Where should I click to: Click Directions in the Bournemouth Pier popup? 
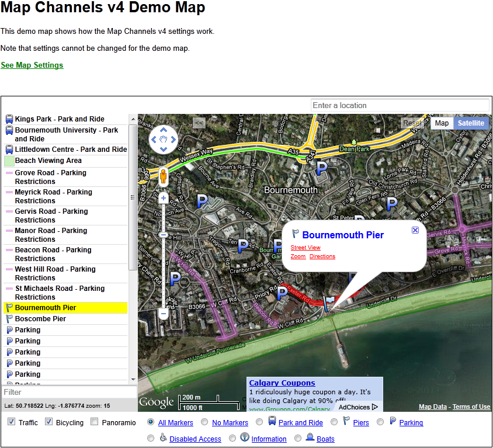click(322, 256)
